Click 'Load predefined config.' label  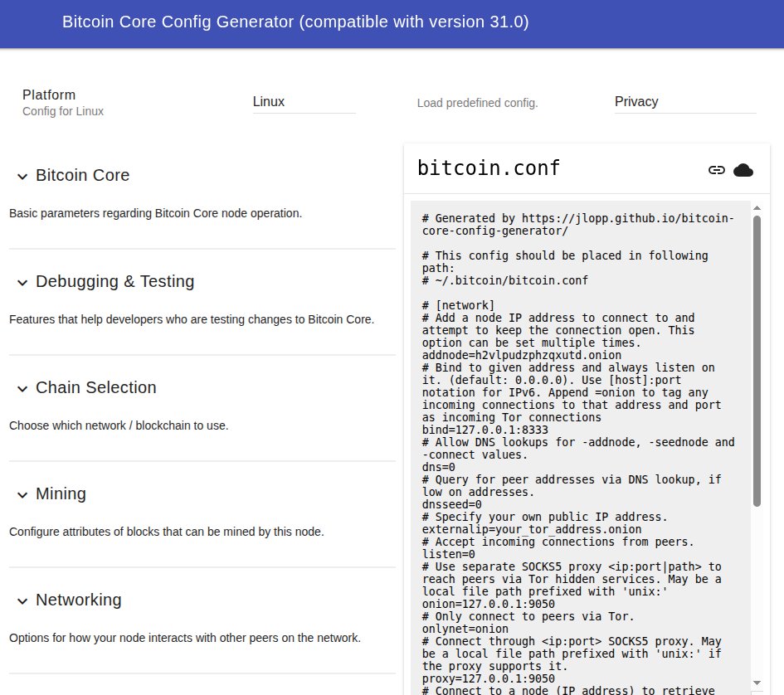click(x=478, y=103)
